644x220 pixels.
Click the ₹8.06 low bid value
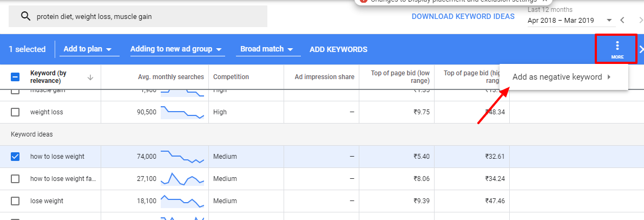422,178
